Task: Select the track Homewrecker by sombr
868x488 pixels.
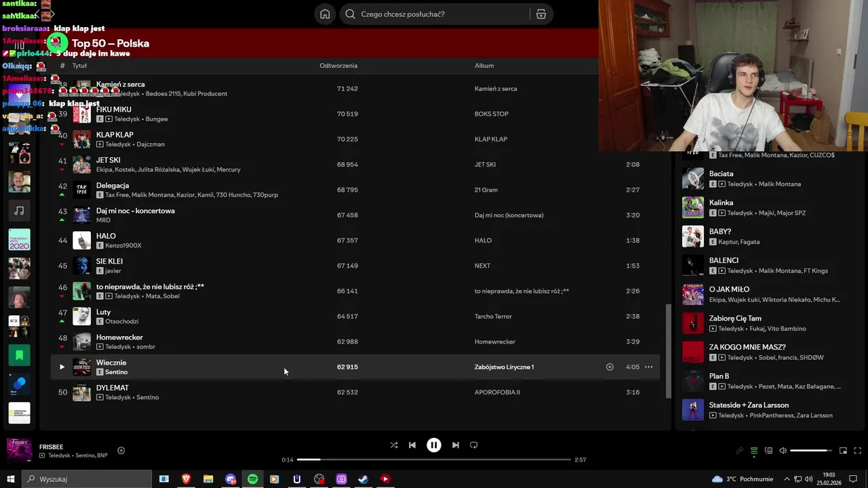Action: (x=355, y=342)
